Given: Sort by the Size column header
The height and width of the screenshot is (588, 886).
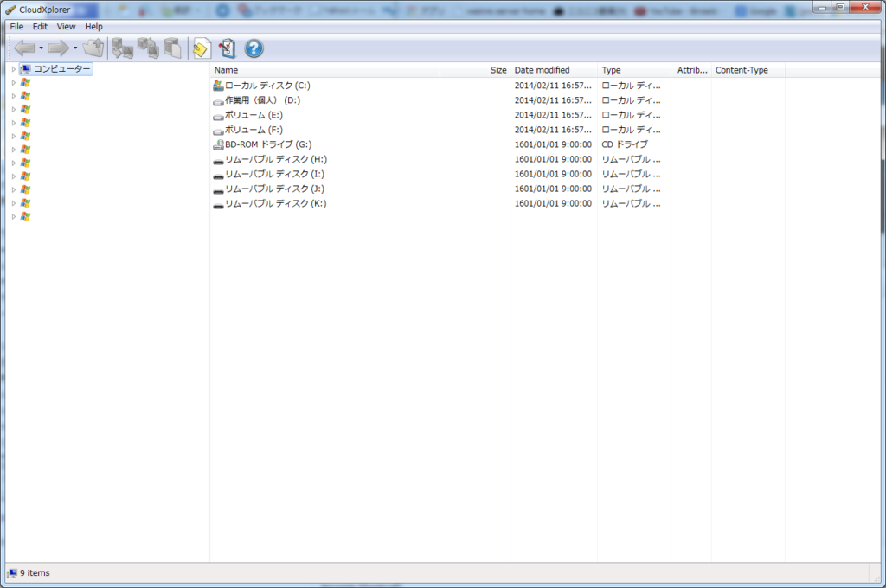Looking at the screenshot, I should click(475, 70).
